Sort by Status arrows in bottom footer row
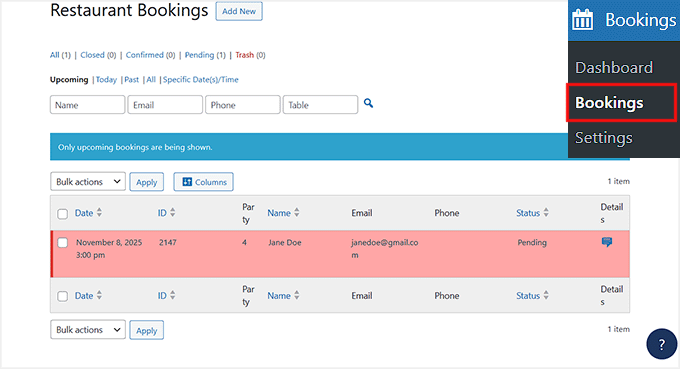Screen dimensions: 680x369 pyautogui.click(x=546, y=295)
